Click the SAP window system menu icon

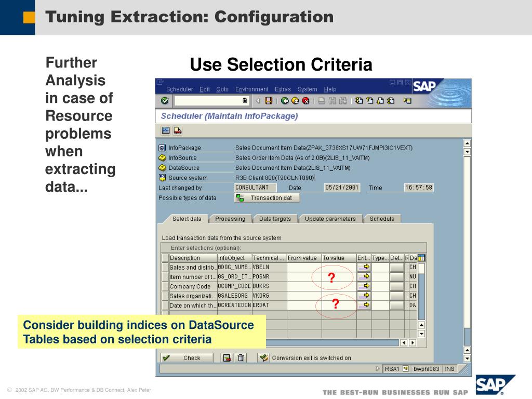pos(161,83)
